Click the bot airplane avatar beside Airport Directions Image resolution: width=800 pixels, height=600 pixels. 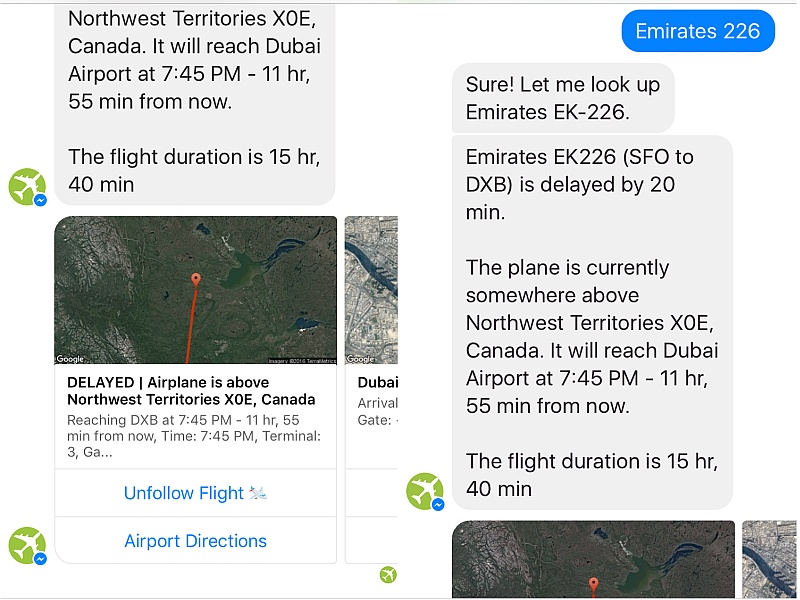click(28, 545)
